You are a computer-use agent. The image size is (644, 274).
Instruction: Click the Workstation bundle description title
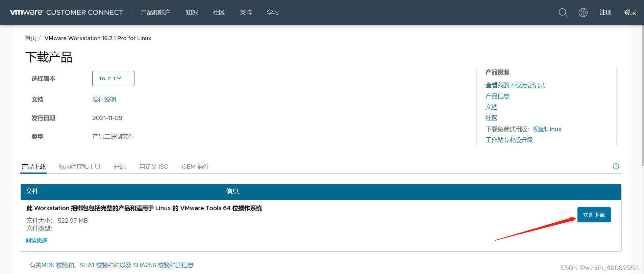tap(144, 208)
